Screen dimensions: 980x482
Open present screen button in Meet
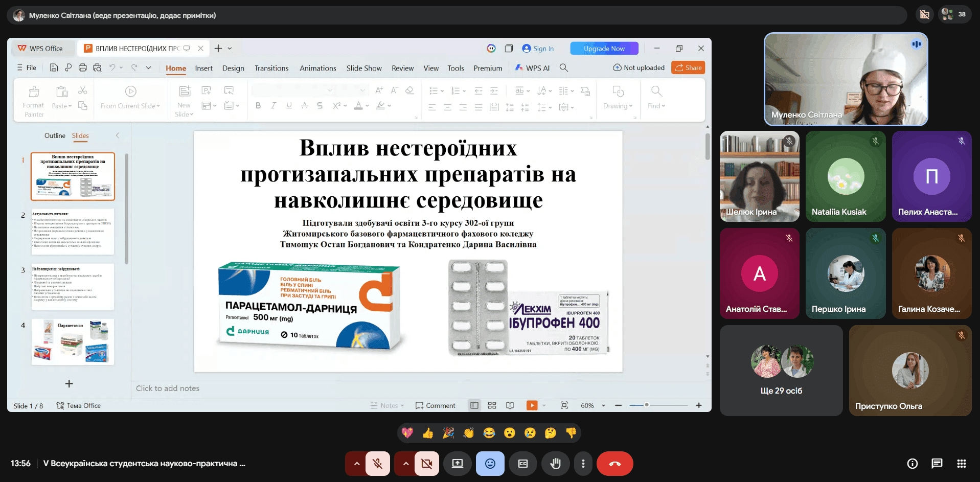point(458,464)
